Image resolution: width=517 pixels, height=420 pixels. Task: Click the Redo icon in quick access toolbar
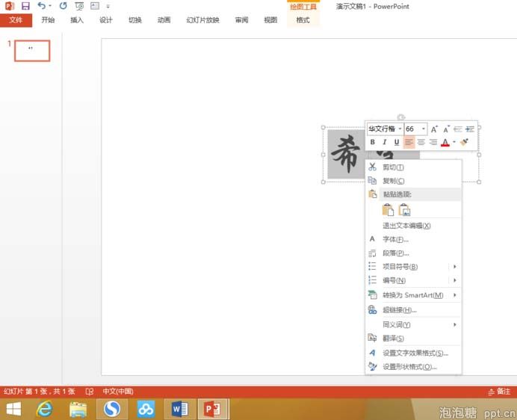(63, 6)
